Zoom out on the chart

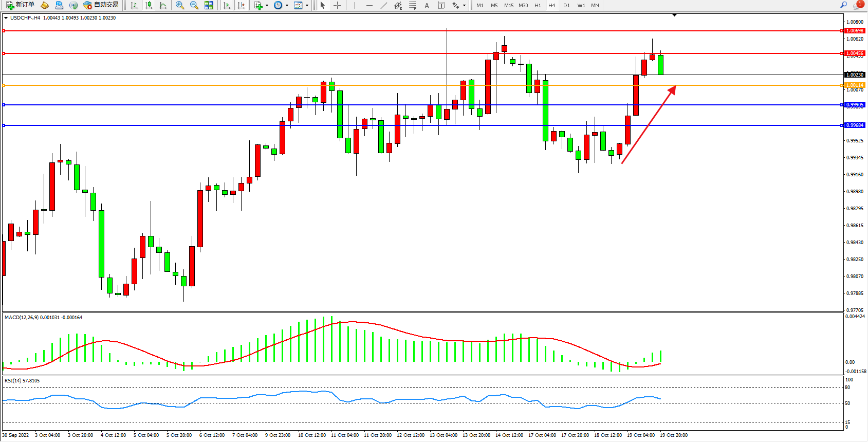194,5
